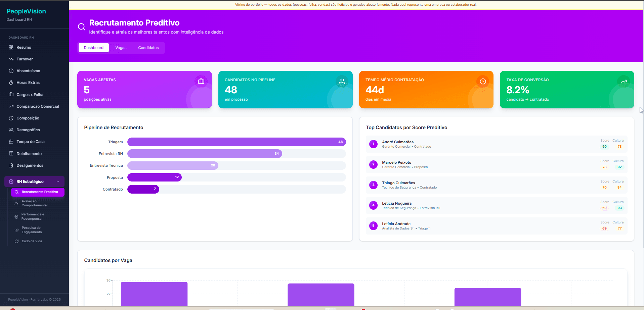Click cultural score 93 of Letícia Nogueira
This screenshot has width=644, height=310.
pos(619,208)
